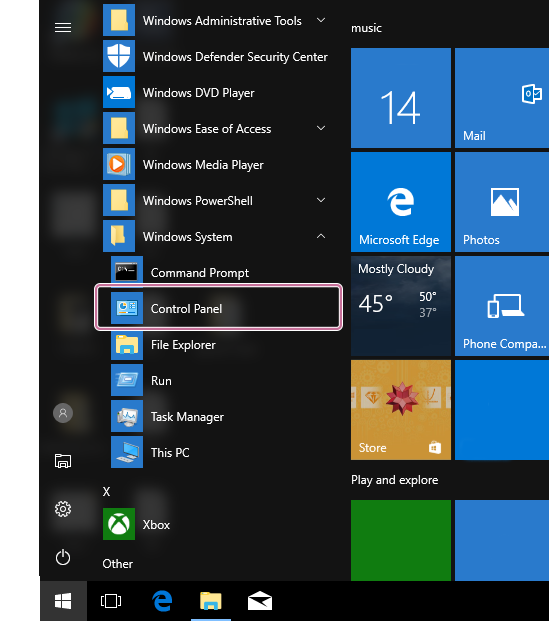Click the 'Windows DVD Player' label text
The width and height of the screenshot is (549, 621).
[199, 93]
